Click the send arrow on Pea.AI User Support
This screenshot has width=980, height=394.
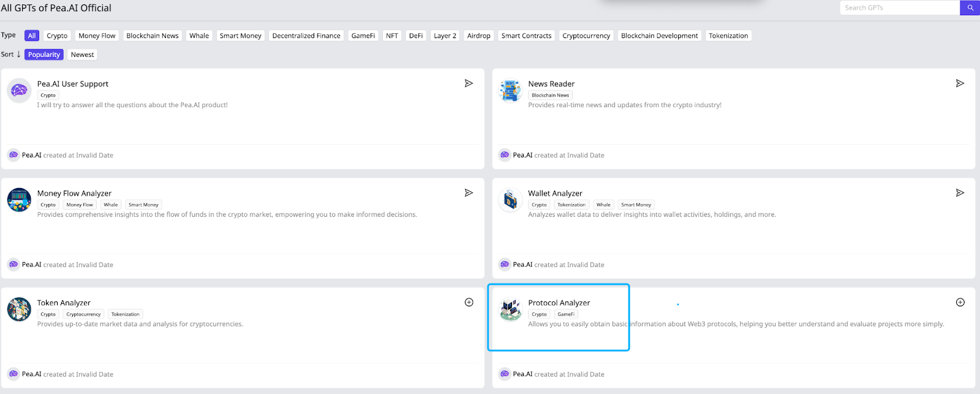(469, 83)
